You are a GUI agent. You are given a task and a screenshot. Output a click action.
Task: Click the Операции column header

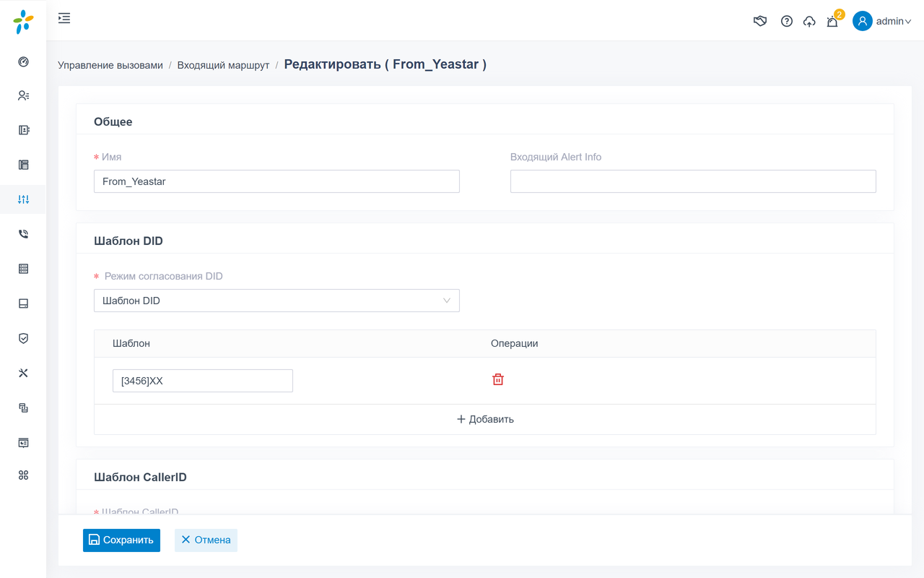coord(515,343)
